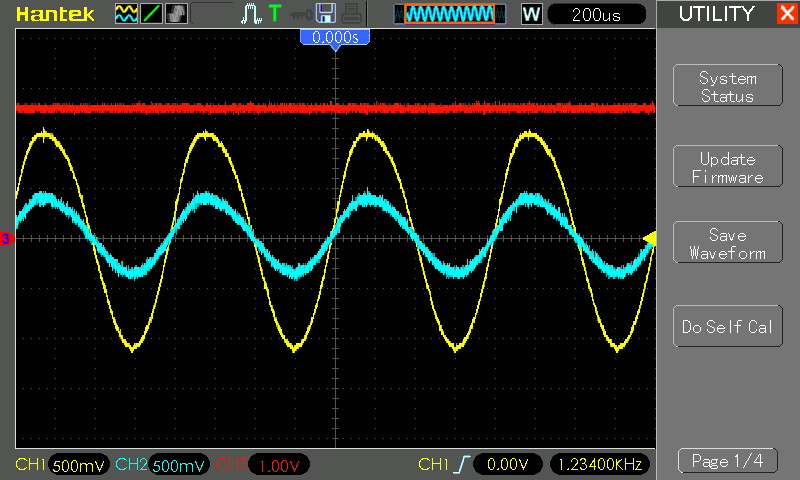Choose Save Waveform
Image resolution: width=800 pixels, height=480 pixels.
point(728,242)
